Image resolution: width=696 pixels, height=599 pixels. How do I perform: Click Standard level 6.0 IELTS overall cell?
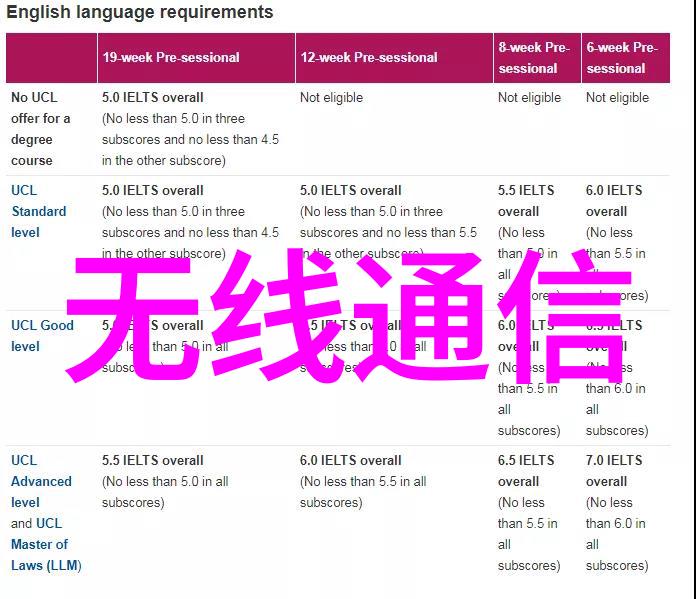coord(614,201)
